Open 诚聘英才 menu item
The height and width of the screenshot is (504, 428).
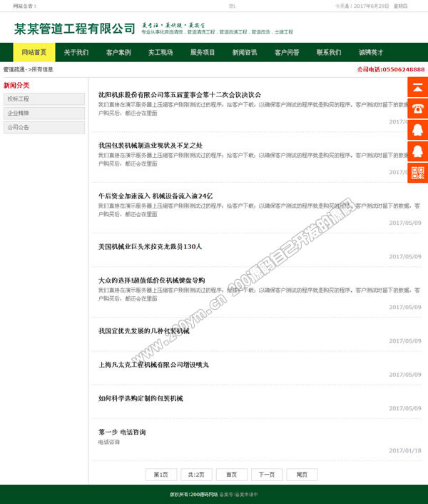[x=371, y=52]
